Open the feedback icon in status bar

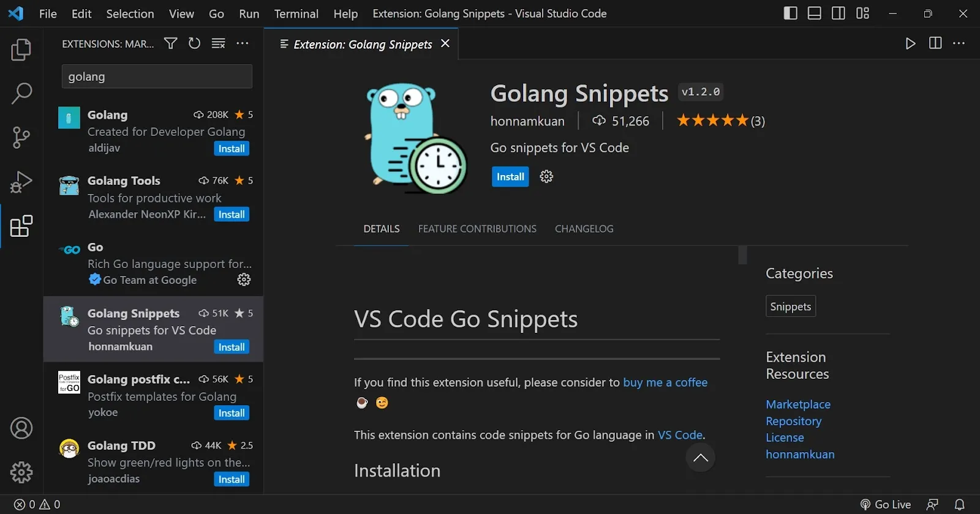(933, 504)
